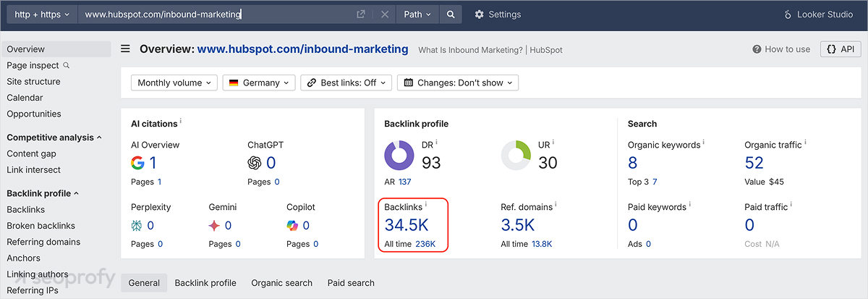This screenshot has height=299, width=868.
Task: Open Calendar in the sidebar
Action: tap(25, 98)
